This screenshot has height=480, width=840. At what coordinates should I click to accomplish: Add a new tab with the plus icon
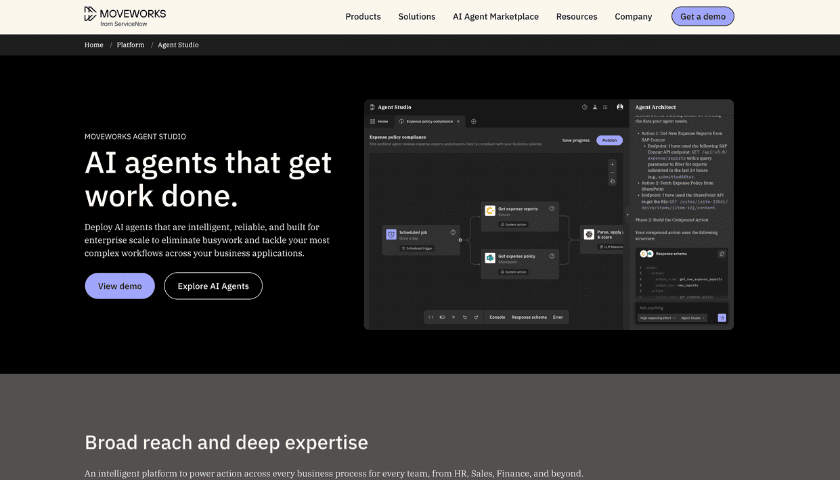pos(474,122)
